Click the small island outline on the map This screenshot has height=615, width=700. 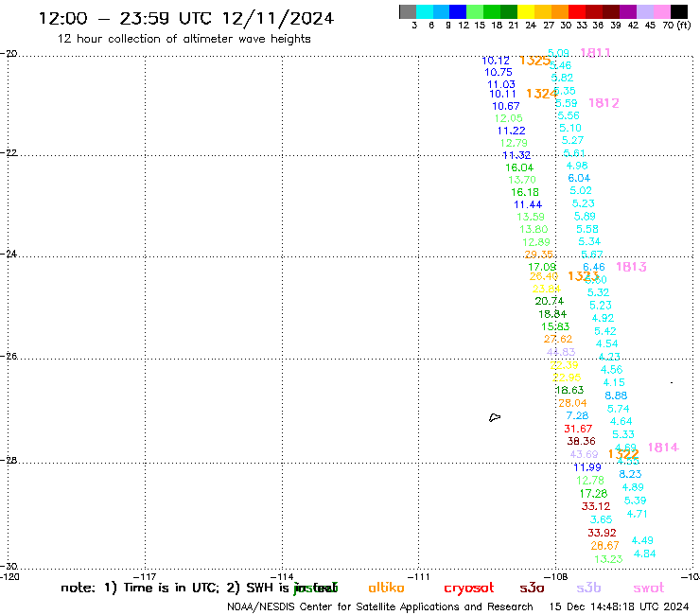click(x=495, y=417)
